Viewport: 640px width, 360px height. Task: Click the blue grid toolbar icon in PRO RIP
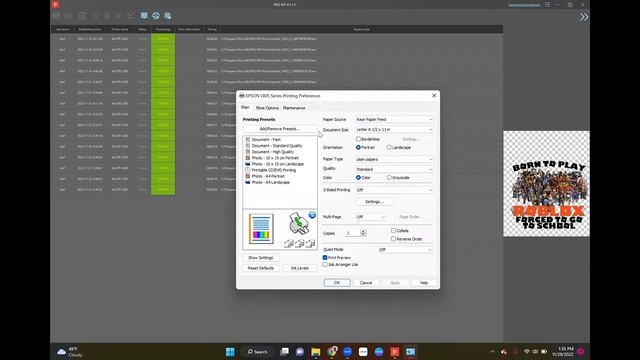click(144, 16)
